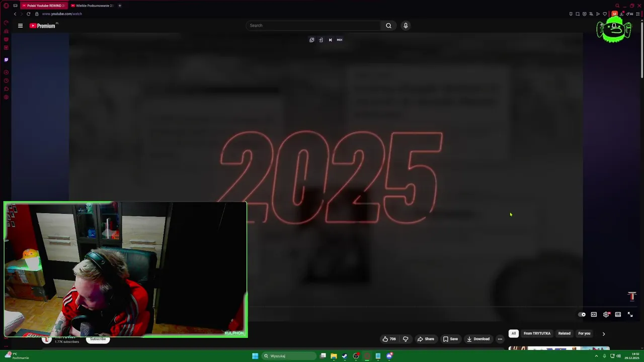
Task: Select the From TRYTUTKA chip
Action: pos(537,333)
